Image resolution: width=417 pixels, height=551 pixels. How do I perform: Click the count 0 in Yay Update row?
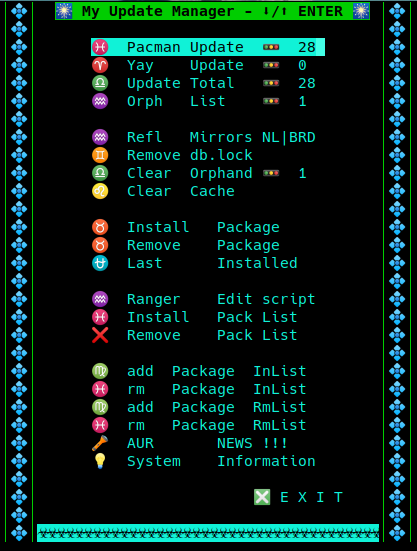point(302,65)
